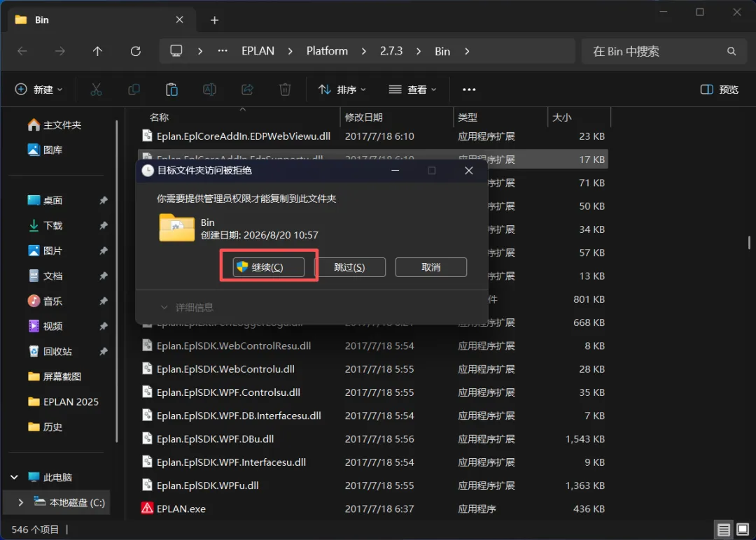The height and width of the screenshot is (540, 756).
Task: Switch to large icons view in status bar
Action: tap(743, 530)
